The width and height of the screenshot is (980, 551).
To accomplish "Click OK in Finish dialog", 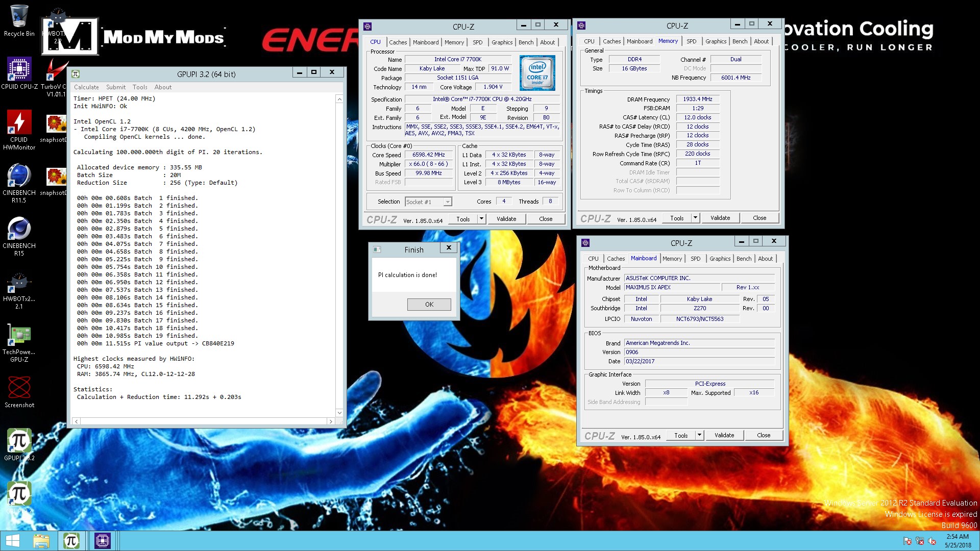I will click(x=429, y=305).
